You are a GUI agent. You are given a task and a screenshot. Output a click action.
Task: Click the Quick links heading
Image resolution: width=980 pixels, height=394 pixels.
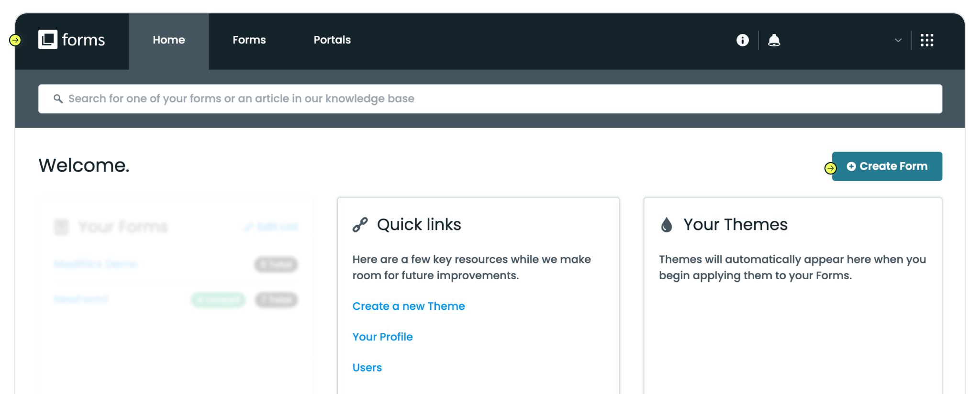pos(419,225)
